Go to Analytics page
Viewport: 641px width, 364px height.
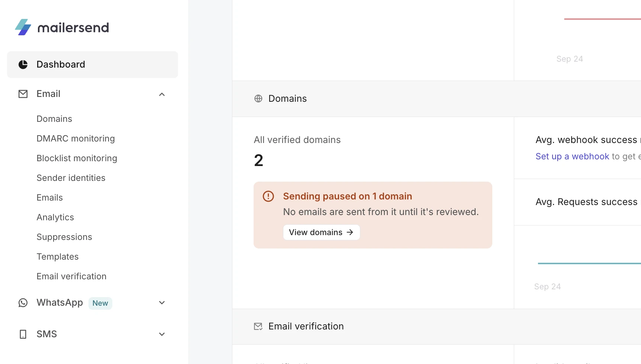(55, 217)
